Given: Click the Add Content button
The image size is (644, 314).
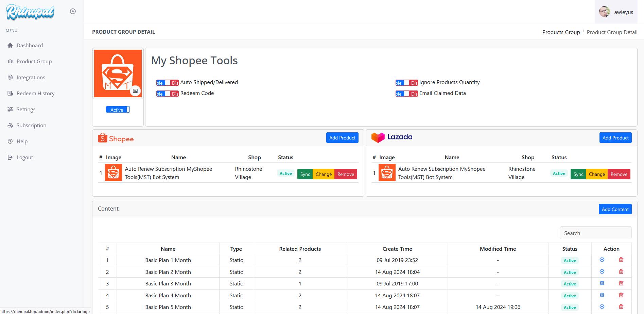Looking at the screenshot, I should pos(615,209).
